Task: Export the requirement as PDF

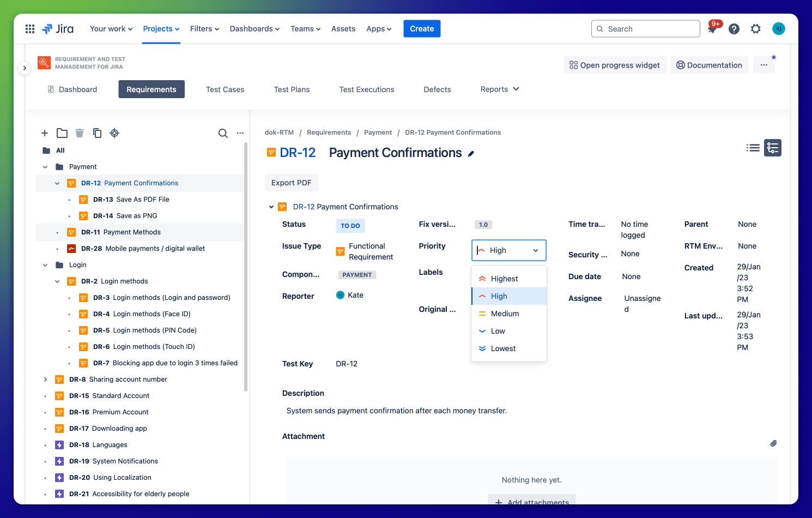Action: pos(291,183)
